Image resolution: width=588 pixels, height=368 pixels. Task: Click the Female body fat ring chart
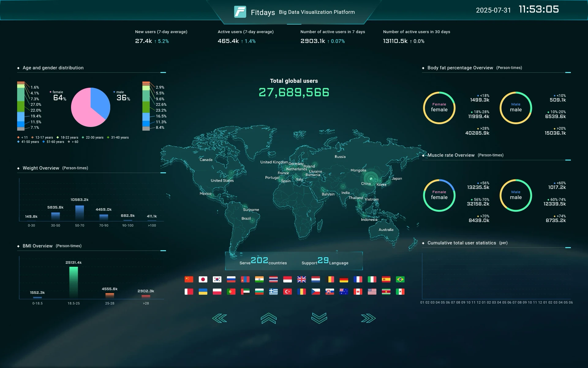coord(439,108)
